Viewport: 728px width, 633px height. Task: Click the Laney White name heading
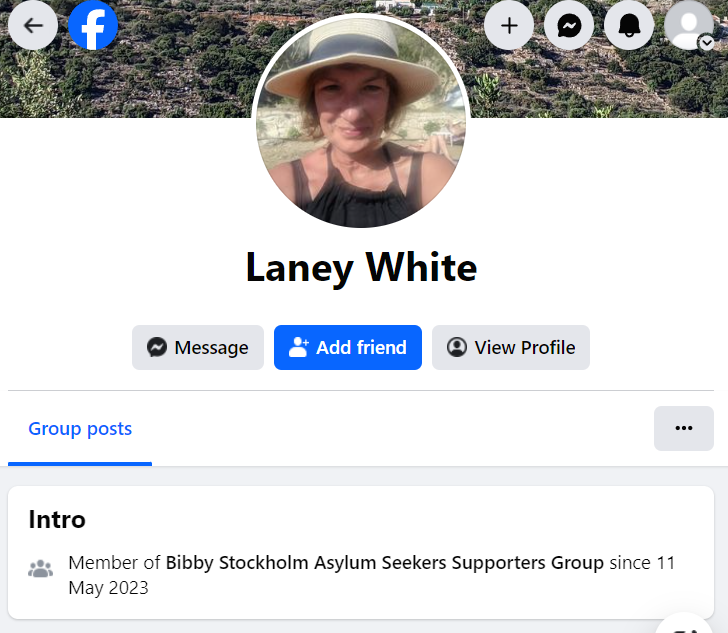click(x=361, y=268)
